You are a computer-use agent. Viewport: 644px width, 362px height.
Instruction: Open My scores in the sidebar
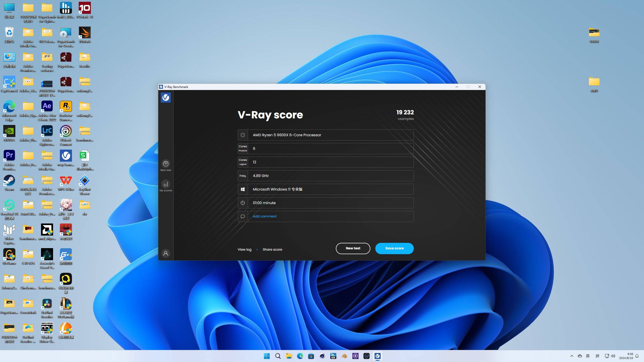pos(166,186)
